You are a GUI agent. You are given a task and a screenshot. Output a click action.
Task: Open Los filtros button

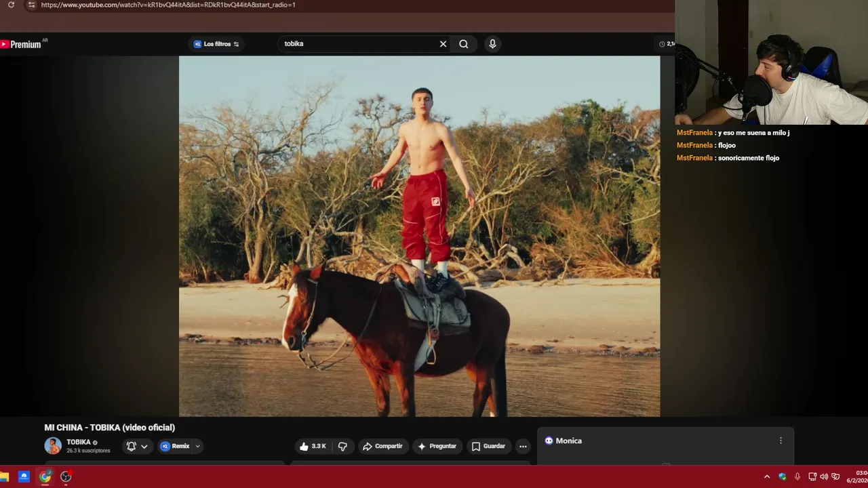pos(216,44)
